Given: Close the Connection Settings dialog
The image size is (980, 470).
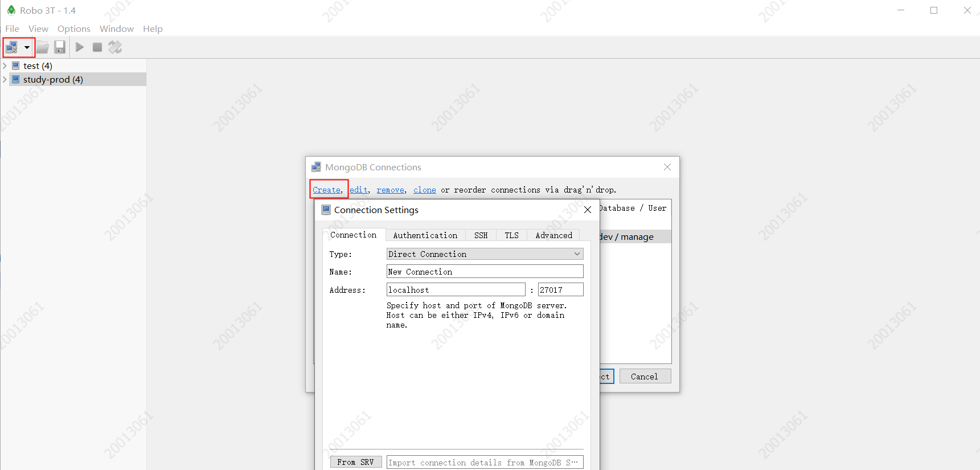Looking at the screenshot, I should 588,210.
